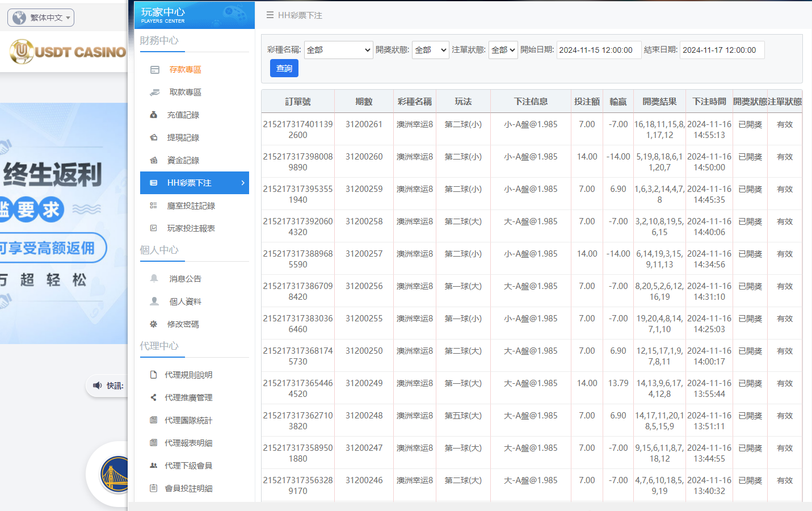Open the 注單狀態 dropdown
The width and height of the screenshot is (812, 511).
coord(503,51)
